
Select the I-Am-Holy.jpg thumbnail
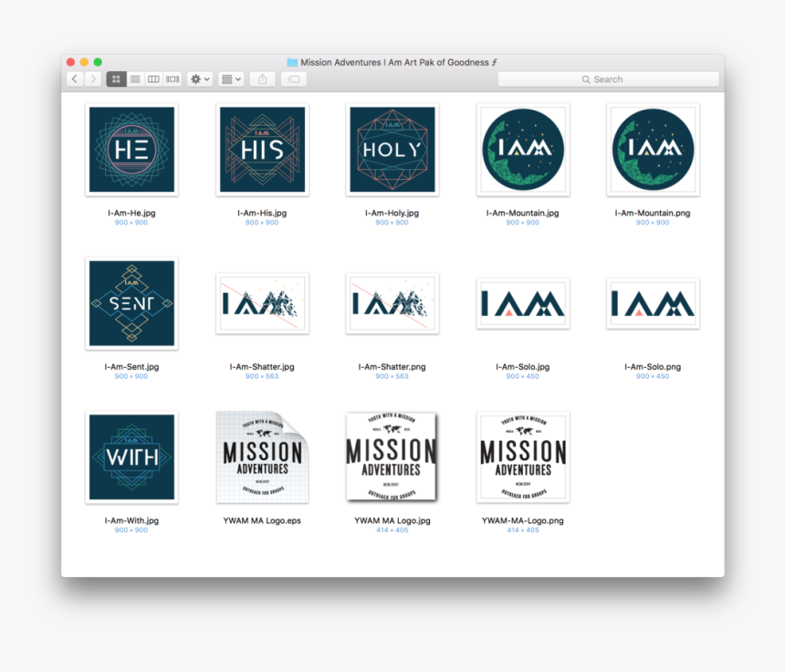click(x=392, y=149)
